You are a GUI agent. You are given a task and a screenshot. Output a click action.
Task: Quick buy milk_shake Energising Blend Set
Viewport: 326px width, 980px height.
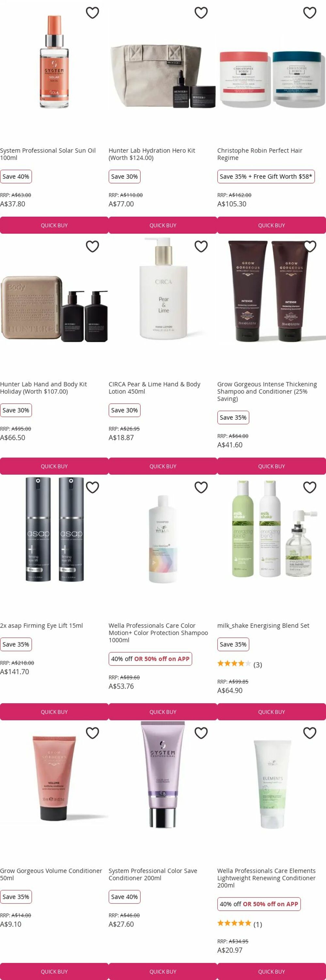pyautogui.click(x=272, y=712)
